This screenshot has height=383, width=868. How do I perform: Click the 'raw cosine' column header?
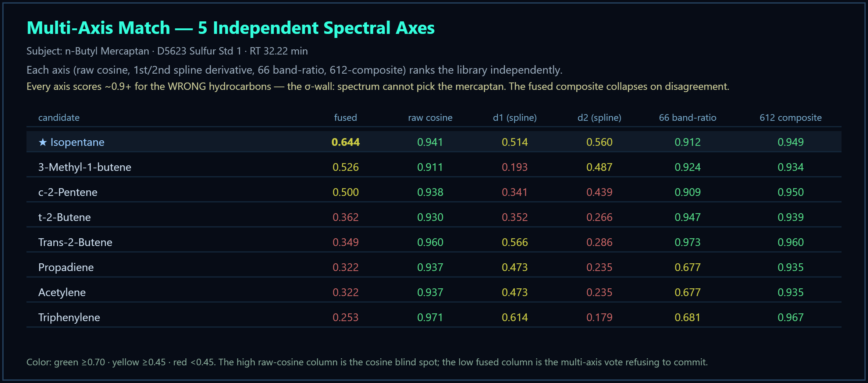430,117
